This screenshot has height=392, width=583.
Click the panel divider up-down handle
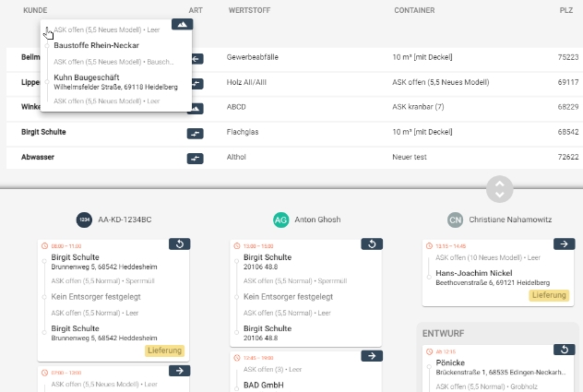(500, 189)
